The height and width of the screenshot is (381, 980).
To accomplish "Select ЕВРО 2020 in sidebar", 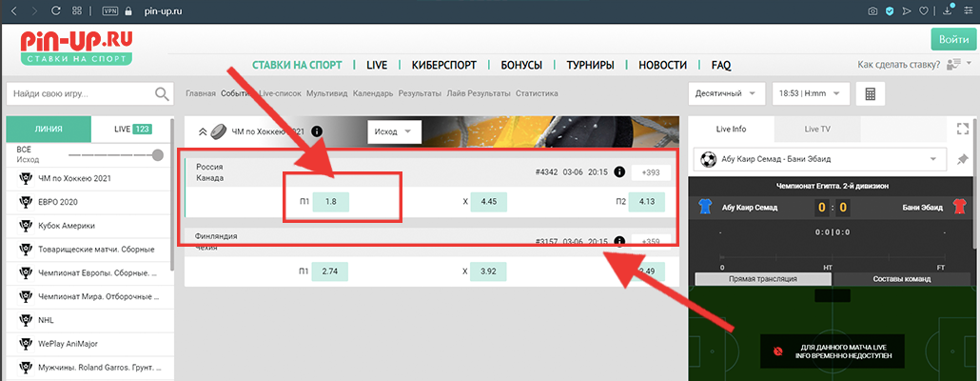I will point(88,202).
